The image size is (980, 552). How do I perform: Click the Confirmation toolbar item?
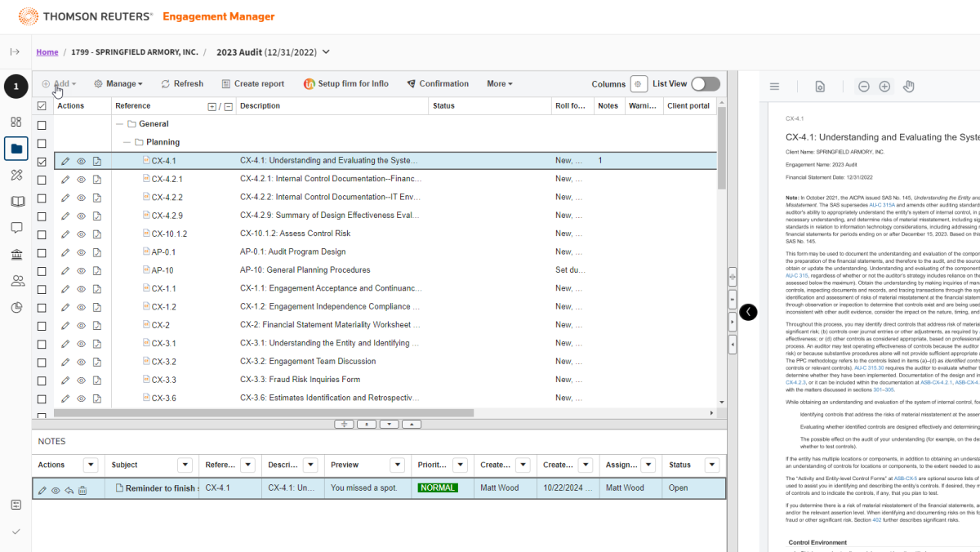tap(438, 84)
